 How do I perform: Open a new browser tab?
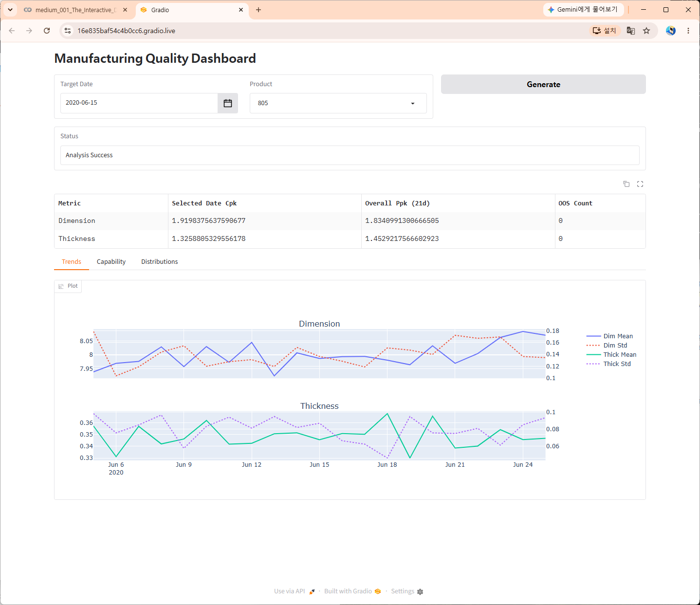[x=258, y=10]
